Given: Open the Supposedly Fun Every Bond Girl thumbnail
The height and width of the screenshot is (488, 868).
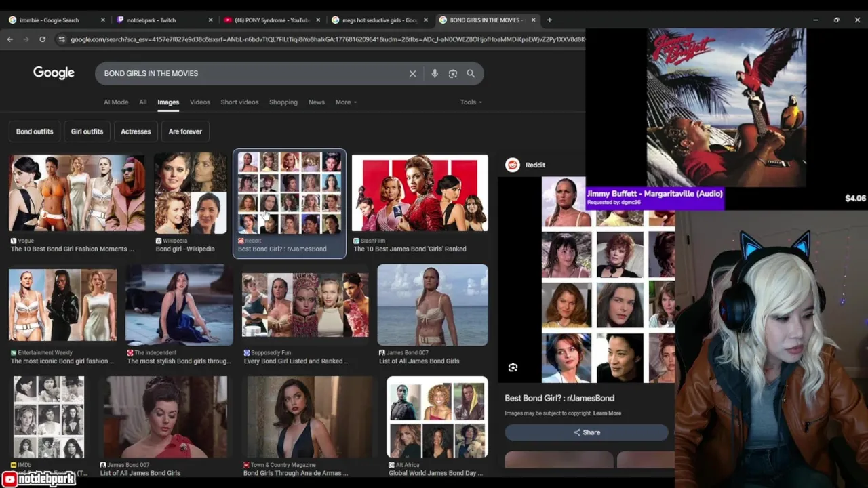Looking at the screenshot, I should click(305, 305).
